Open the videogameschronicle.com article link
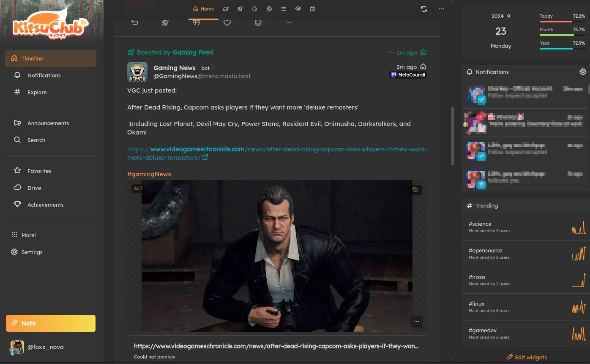590x364 pixels. coord(277,153)
